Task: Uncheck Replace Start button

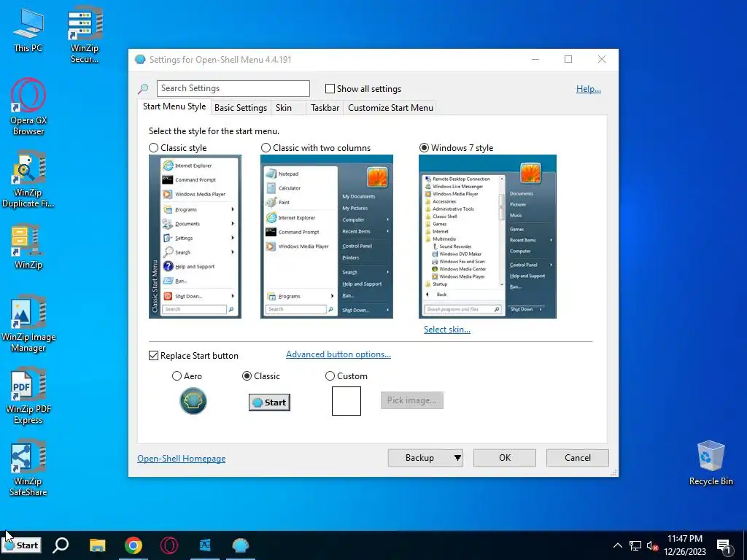Action: coord(153,356)
